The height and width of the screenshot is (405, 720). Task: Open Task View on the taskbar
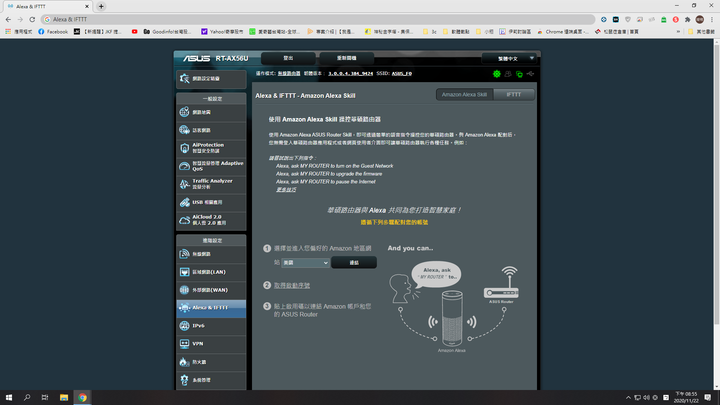pyautogui.click(x=45, y=397)
